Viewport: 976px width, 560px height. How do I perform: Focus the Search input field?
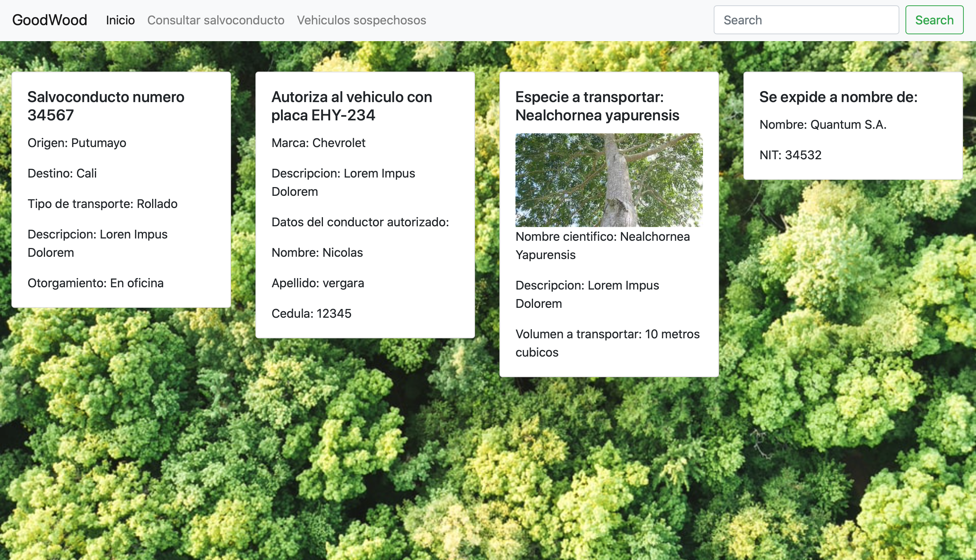click(806, 20)
